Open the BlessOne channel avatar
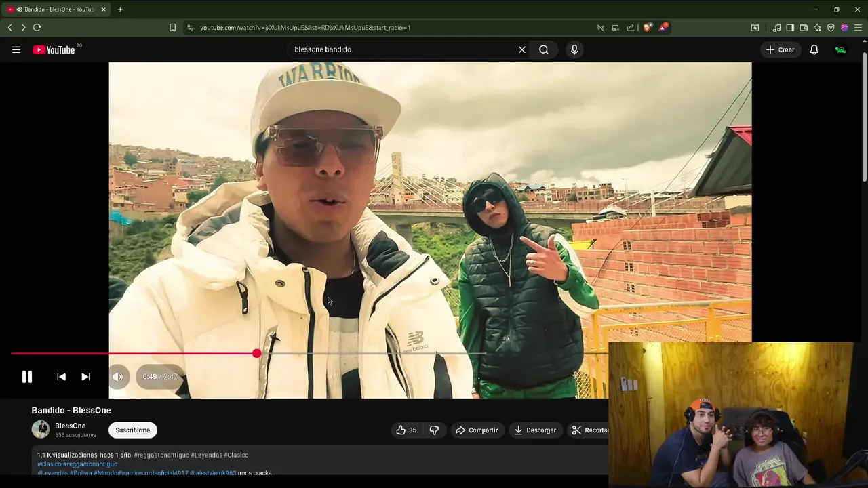 click(41, 430)
